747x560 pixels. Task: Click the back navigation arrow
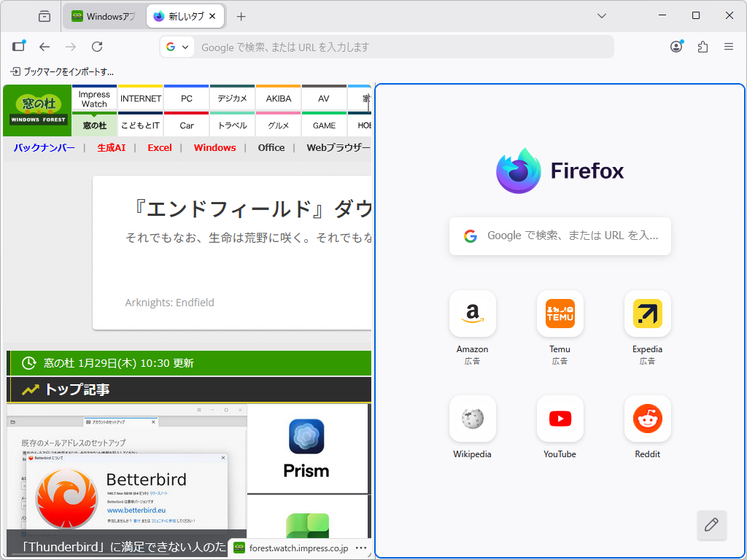44,46
